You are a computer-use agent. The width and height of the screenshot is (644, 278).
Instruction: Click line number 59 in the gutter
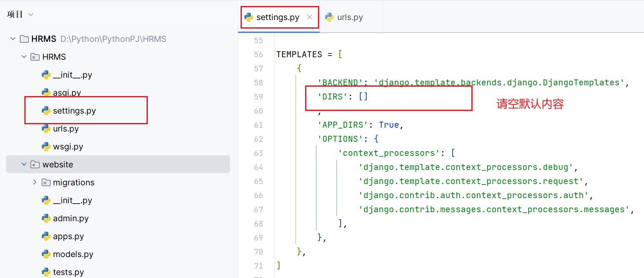tap(258, 97)
